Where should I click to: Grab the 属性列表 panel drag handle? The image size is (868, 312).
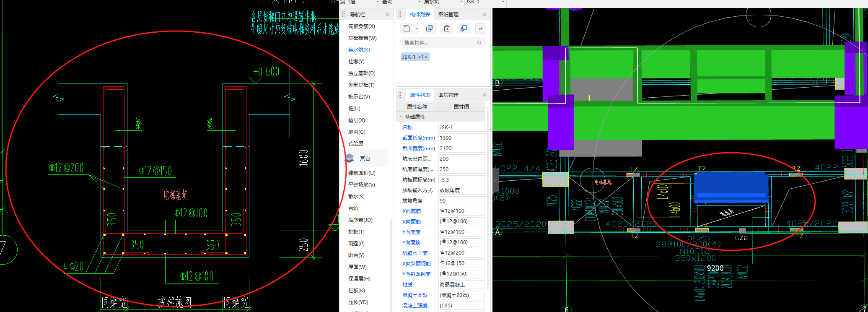[x=400, y=95]
